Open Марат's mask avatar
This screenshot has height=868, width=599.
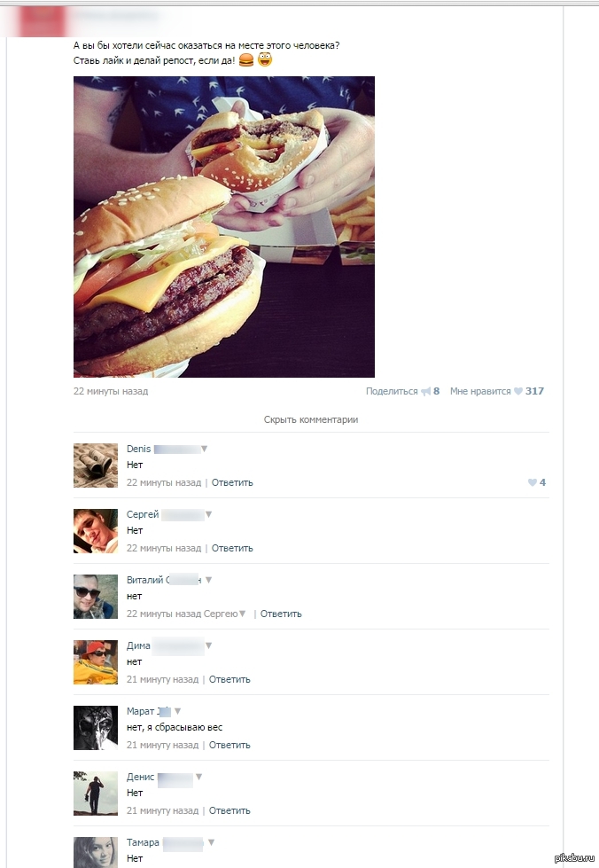point(96,728)
